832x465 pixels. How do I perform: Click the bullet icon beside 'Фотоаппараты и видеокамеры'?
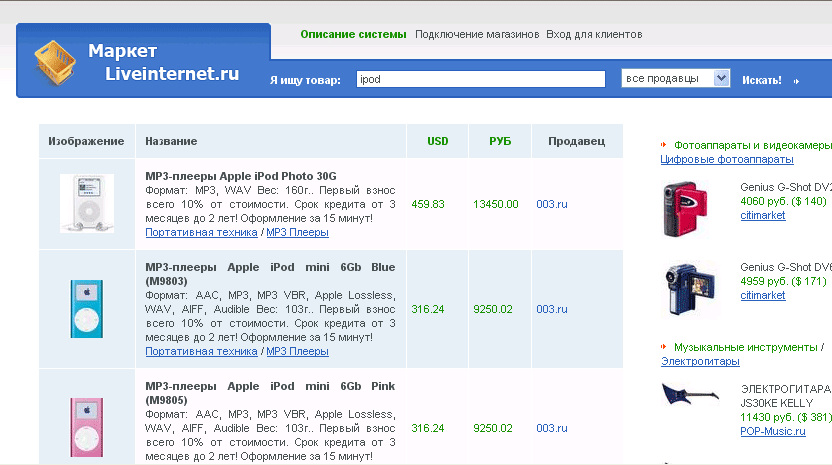point(663,145)
